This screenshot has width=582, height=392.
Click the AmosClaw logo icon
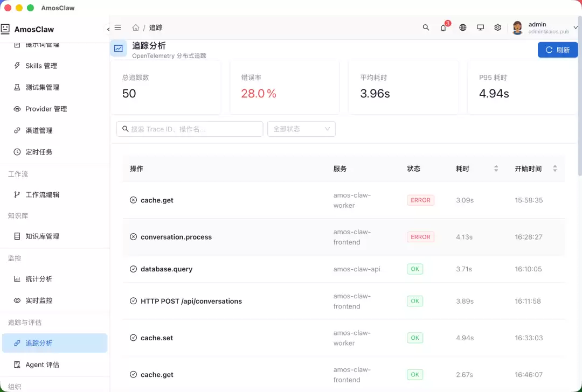click(x=5, y=29)
